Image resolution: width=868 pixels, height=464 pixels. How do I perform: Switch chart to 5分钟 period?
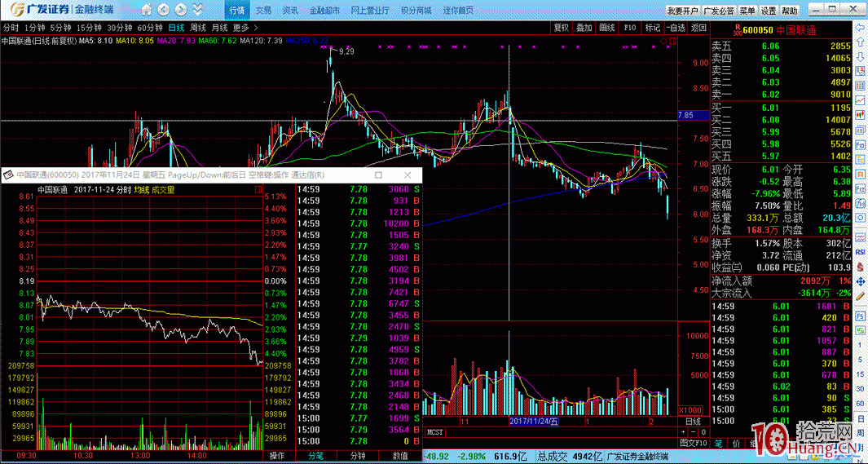coord(60,27)
